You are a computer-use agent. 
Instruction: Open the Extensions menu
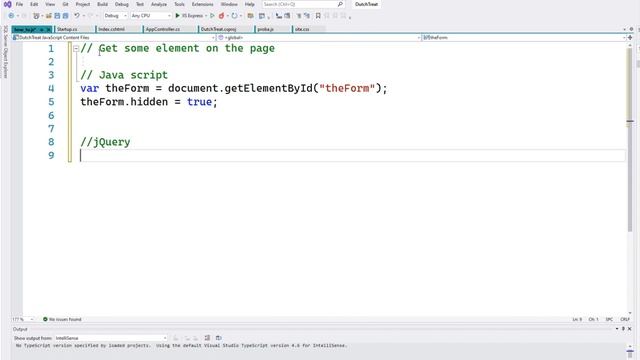click(x=202, y=4)
